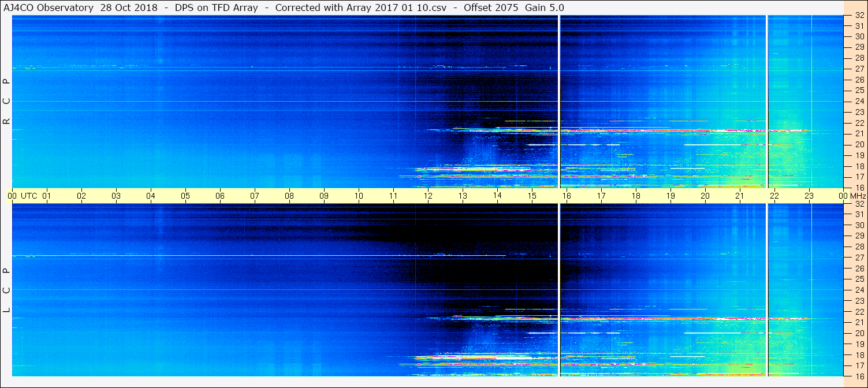Select hour mark 12 on time axis
This screenshot has height=388, width=868.
(428, 196)
